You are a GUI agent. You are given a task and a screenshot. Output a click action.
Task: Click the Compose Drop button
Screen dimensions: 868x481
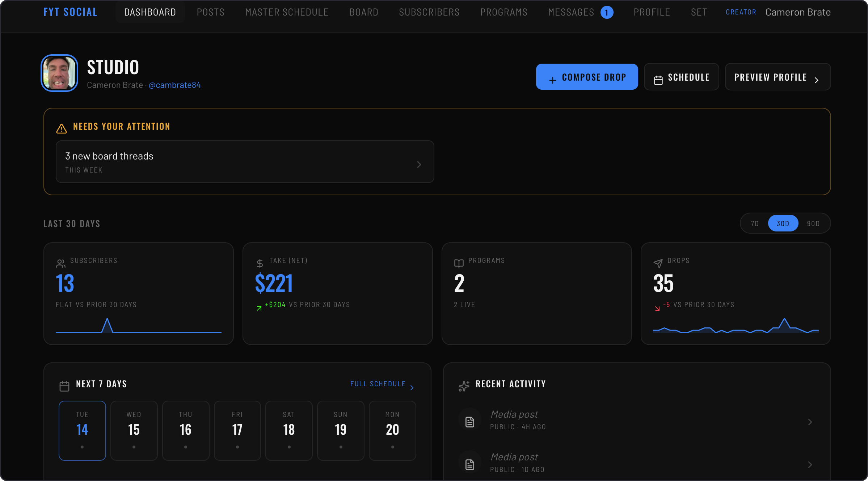click(x=587, y=77)
